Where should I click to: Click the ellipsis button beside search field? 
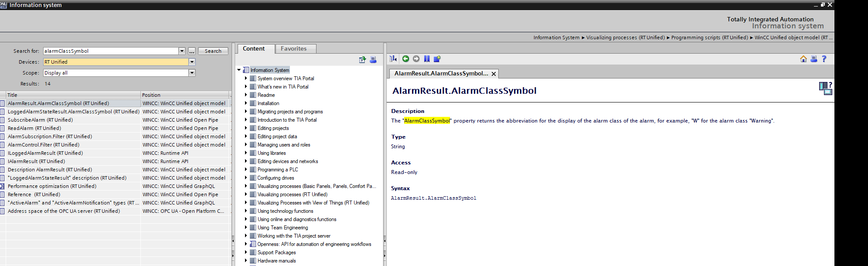(191, 51)
